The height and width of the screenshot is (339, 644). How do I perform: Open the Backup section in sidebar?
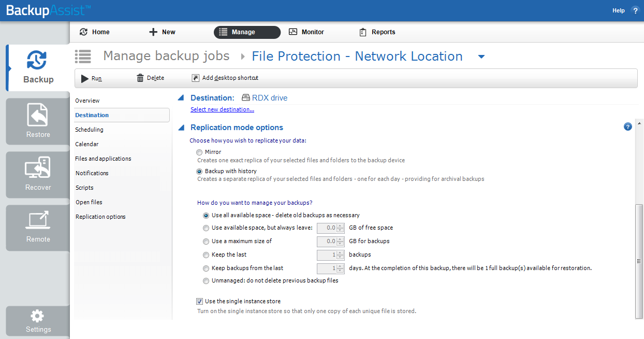(x=38, y=68)
